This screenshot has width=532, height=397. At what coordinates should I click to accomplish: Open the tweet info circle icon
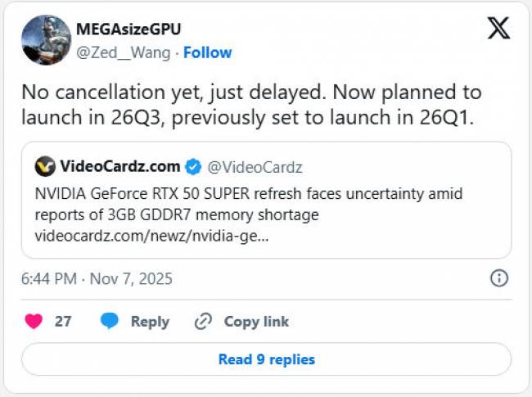(498, 278)
